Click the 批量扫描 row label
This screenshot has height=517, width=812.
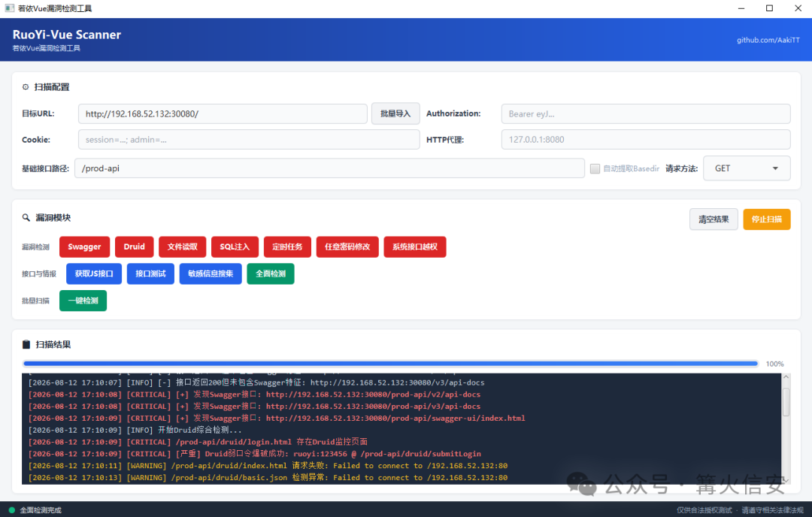coord(36,301)
